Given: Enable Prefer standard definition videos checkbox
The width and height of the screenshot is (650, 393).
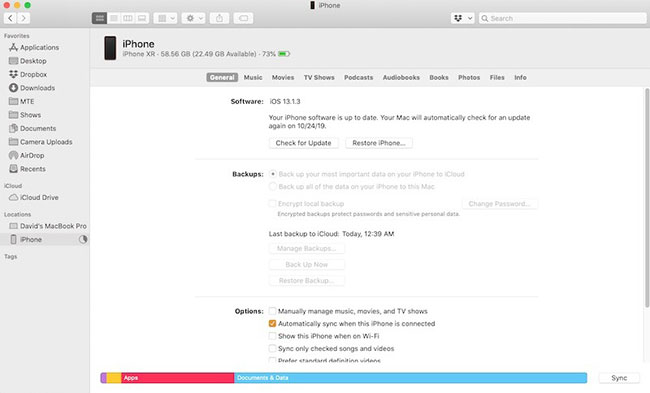Looking at the screenshot, I should pyautogui.click(x=272, y=360).
